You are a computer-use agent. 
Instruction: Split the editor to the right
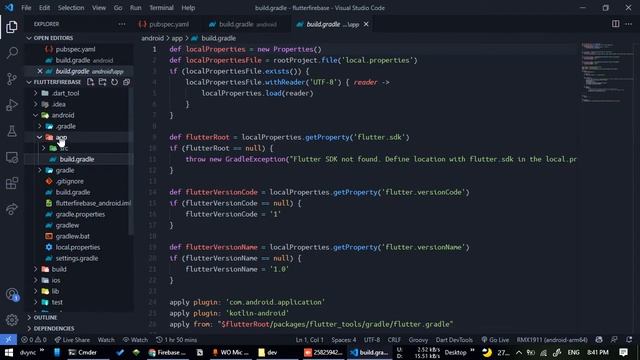coord(616,24)
